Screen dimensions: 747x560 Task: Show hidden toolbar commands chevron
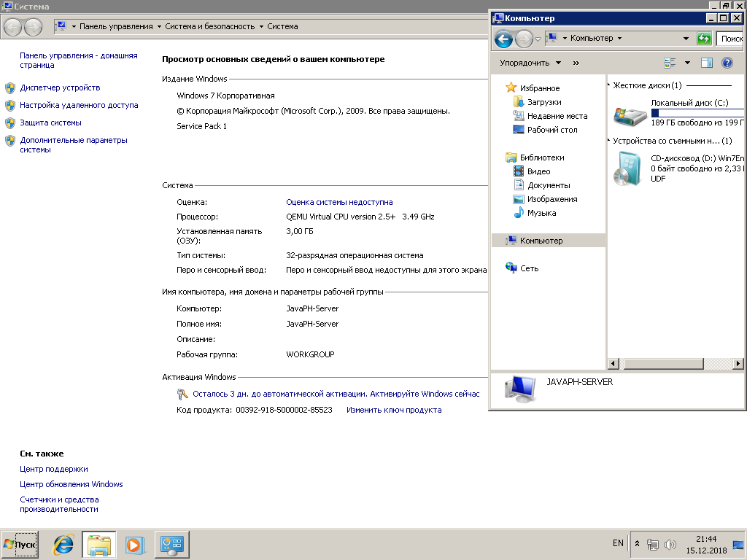click(x=576, y=63)
